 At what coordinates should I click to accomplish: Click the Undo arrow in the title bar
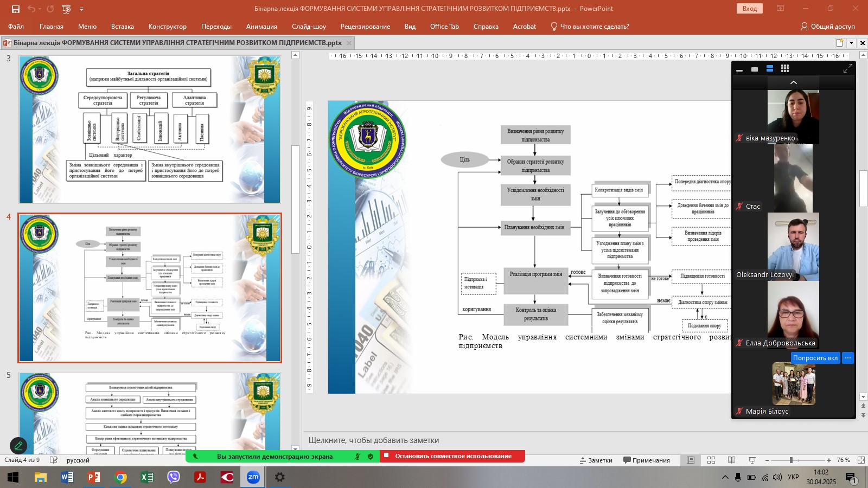(x=31, y=9)
